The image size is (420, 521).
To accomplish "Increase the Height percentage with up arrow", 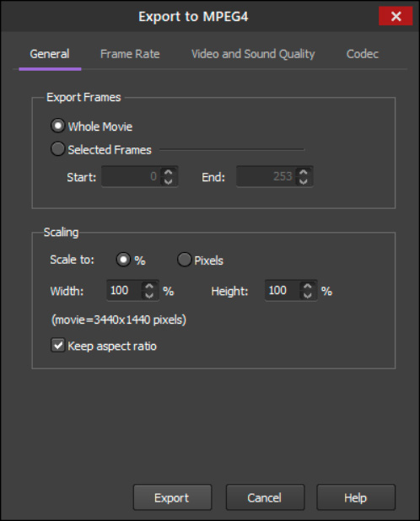I will [308, 286].
